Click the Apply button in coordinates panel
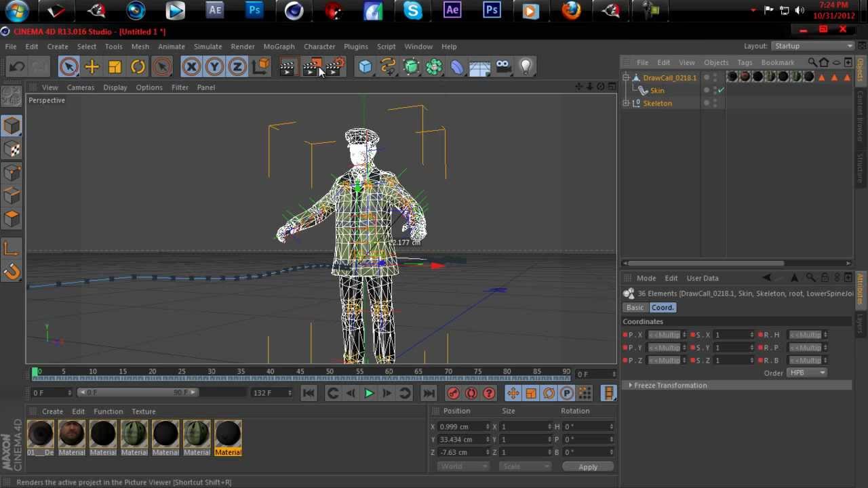The height and width of the screenshot is (488, 868). [x=587, y=467]
